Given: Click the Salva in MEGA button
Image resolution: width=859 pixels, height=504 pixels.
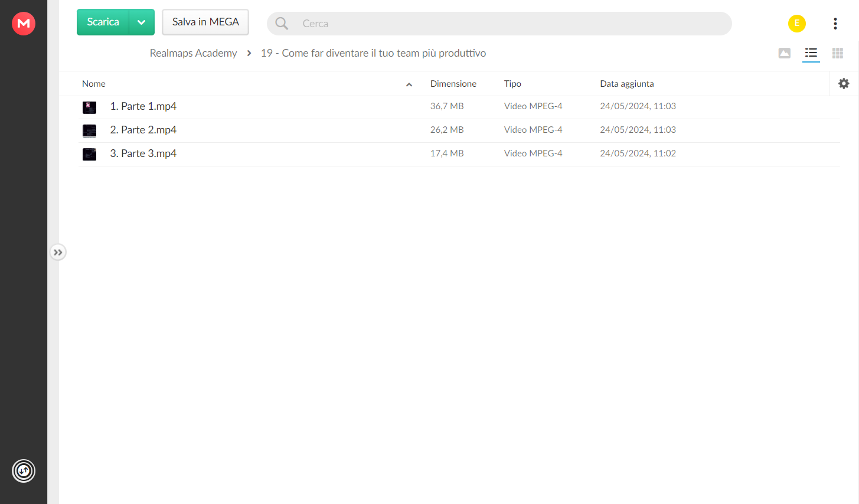Looking at the screenshot, I should 205,22.
